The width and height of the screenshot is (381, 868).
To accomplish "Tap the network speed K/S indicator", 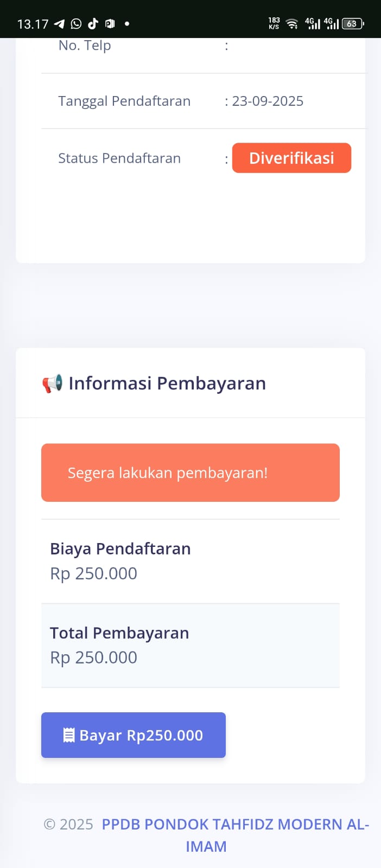I will pos(274,23).
